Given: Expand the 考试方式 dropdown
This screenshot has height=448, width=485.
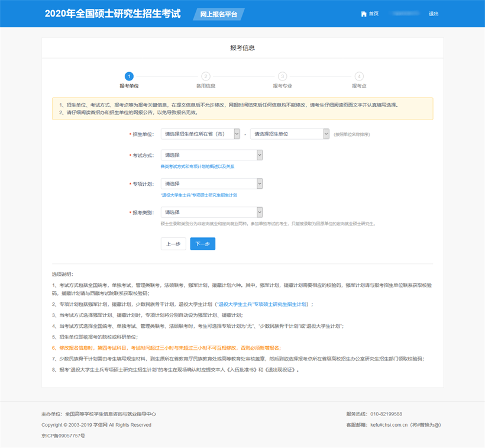Looking at the screenshot, I should coord(212,155).
